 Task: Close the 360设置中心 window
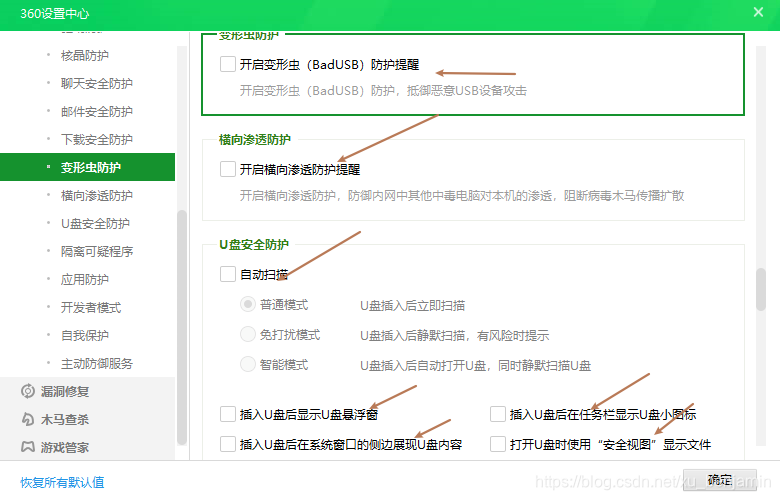(x=758, y=12)
